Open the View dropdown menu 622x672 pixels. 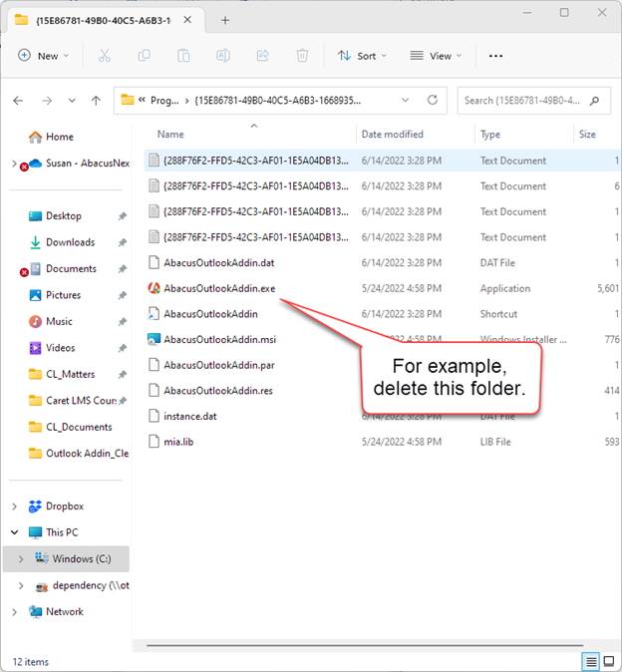[438, 56]
